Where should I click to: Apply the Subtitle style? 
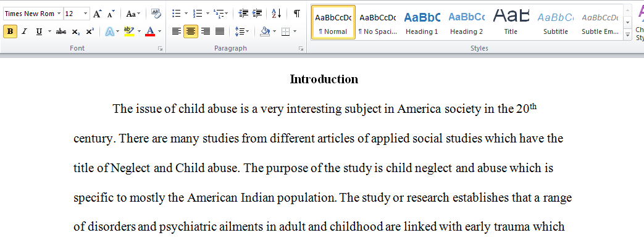pyautogui.click(x=555, y=23)
